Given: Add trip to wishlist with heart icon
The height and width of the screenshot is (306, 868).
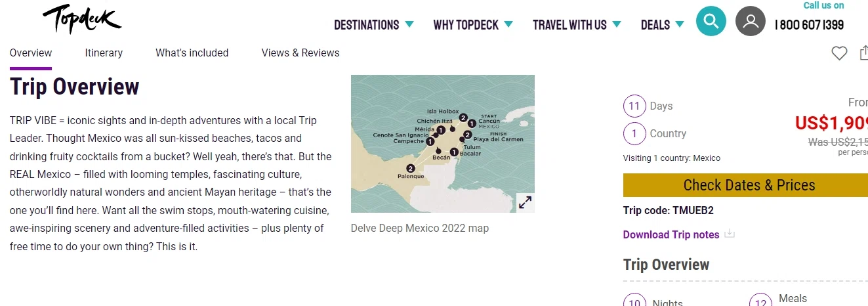Looking at the screenshot, I should [839, 53].
